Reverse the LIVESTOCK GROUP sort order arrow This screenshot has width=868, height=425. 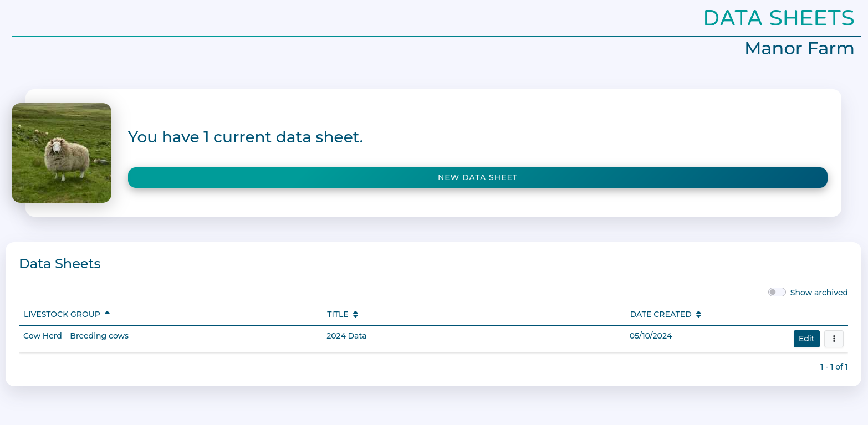pos(107,313)
